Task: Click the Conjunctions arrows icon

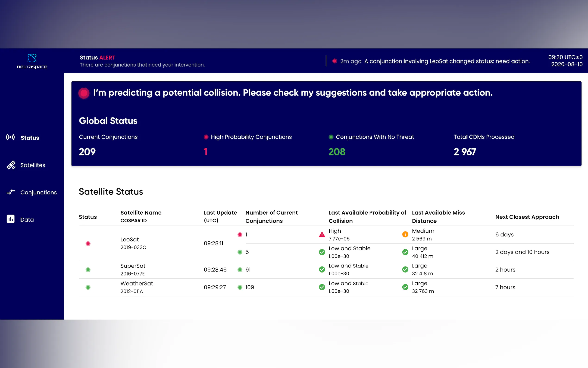Action: [x=11, y=192]
